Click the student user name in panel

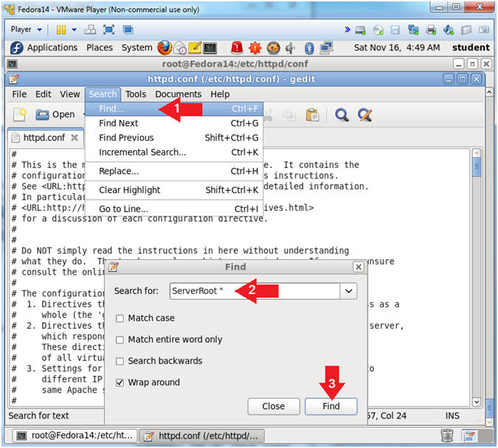tap(471, 48)
